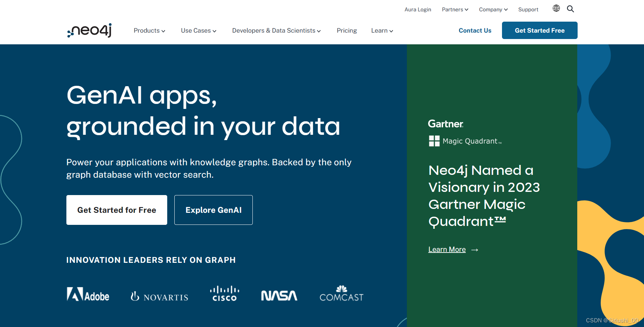
Task: Expand the Use Cases dropdown
Action: point(199,31)
